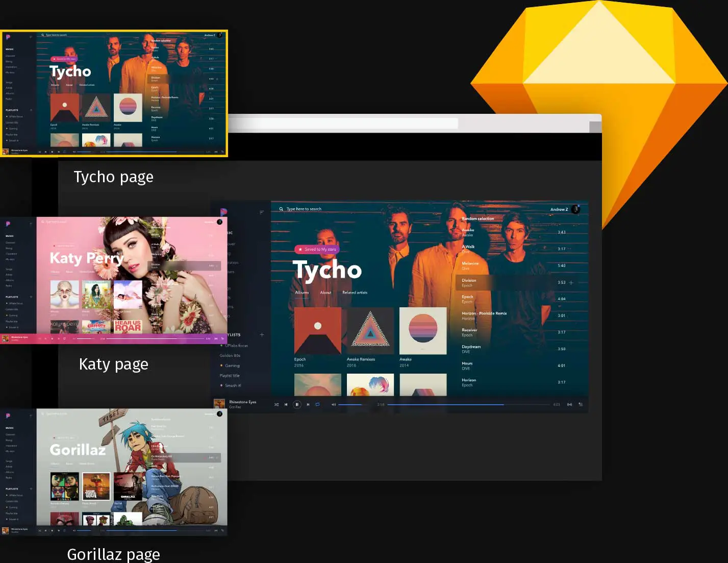This screenshot has height=563, width=728.
Task: Click the Tycho page caption
Action: [114, 177]
